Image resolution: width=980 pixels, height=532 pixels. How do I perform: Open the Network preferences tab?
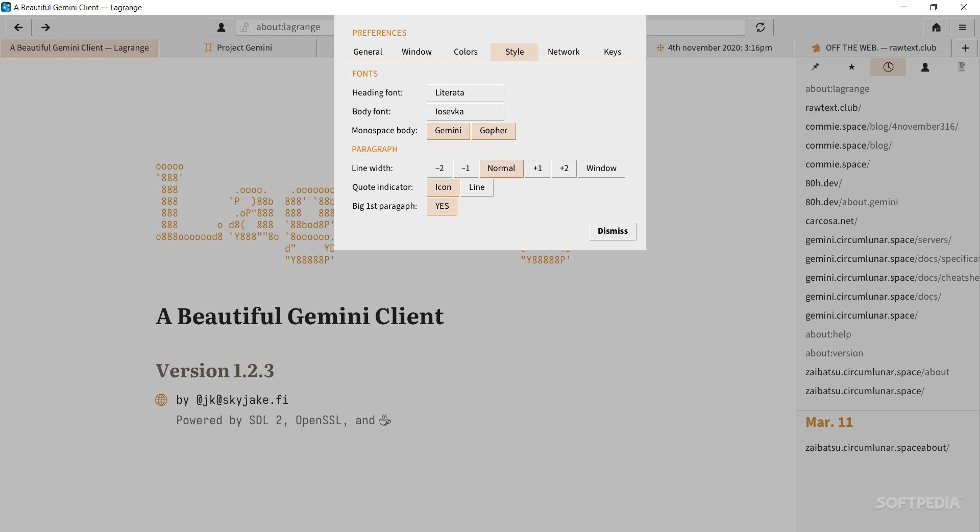click(x=563, y=52)
